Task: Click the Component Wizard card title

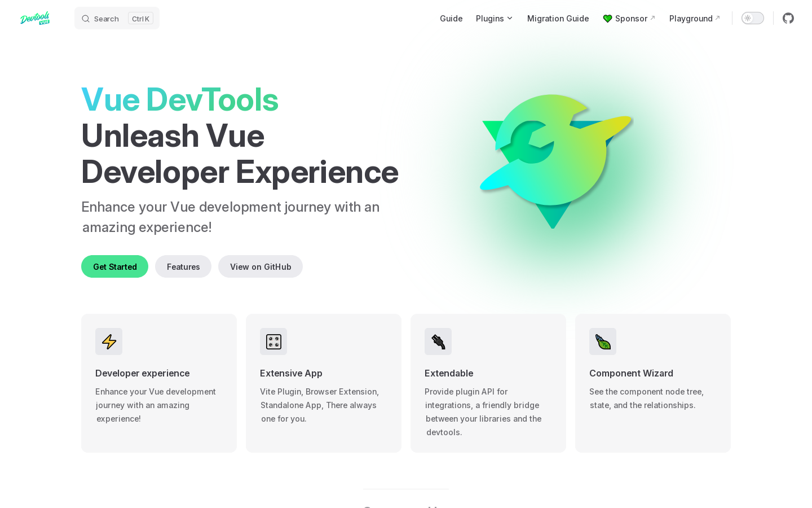Action: (631, 373)
